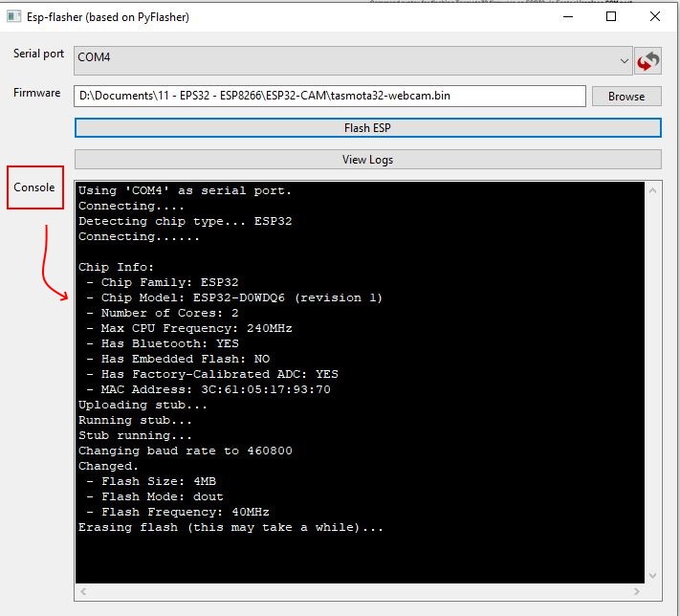680x616 pixels.
Task: Click the 'MAC Address: 3C:61:05:17:93:70' line
Action: point(208,389)
